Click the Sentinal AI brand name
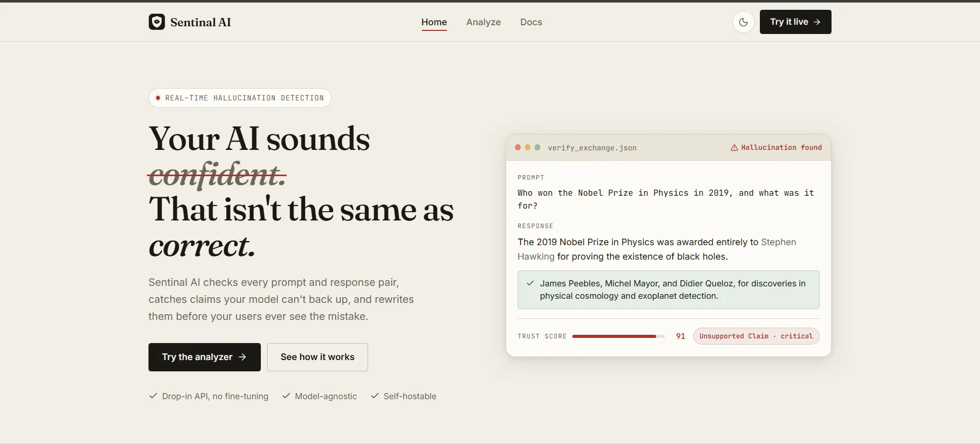Viewport: 980px width, 444px height. point(201,22)
